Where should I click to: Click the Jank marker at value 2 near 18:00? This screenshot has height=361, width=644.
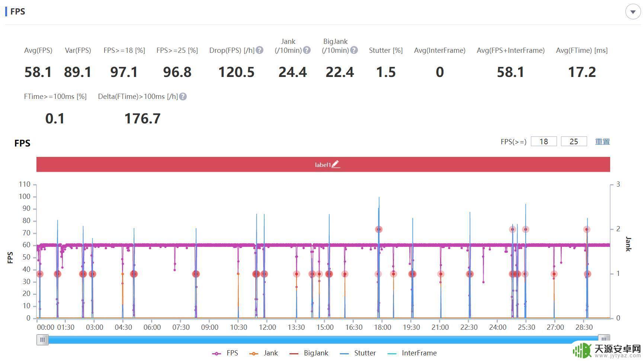point(379,229)
